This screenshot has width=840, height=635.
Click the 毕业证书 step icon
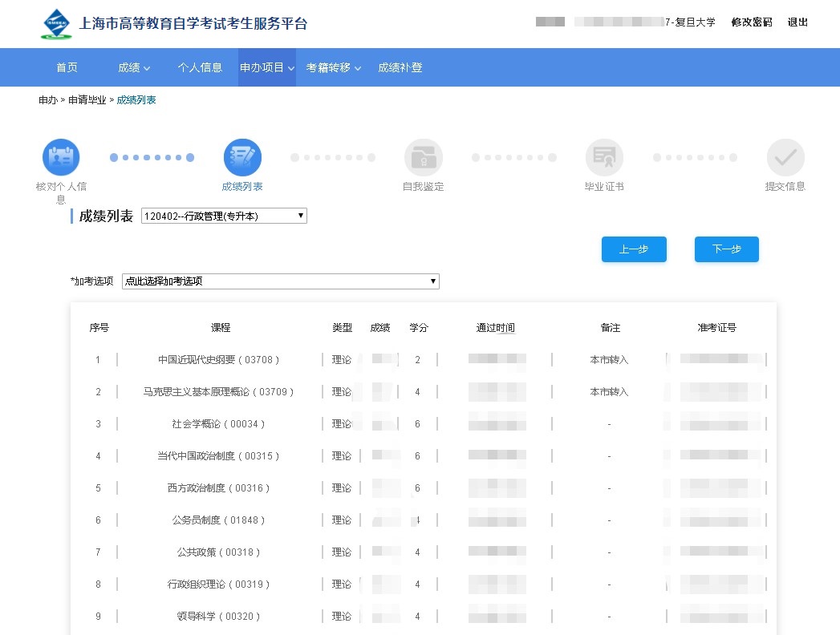(x=604, y=157)
